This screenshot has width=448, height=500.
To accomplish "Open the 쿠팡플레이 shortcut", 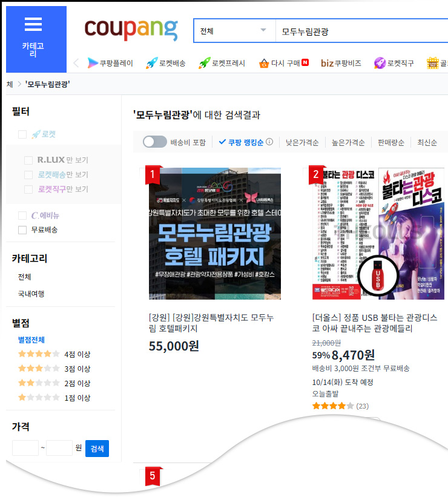I will coord(110,63).
